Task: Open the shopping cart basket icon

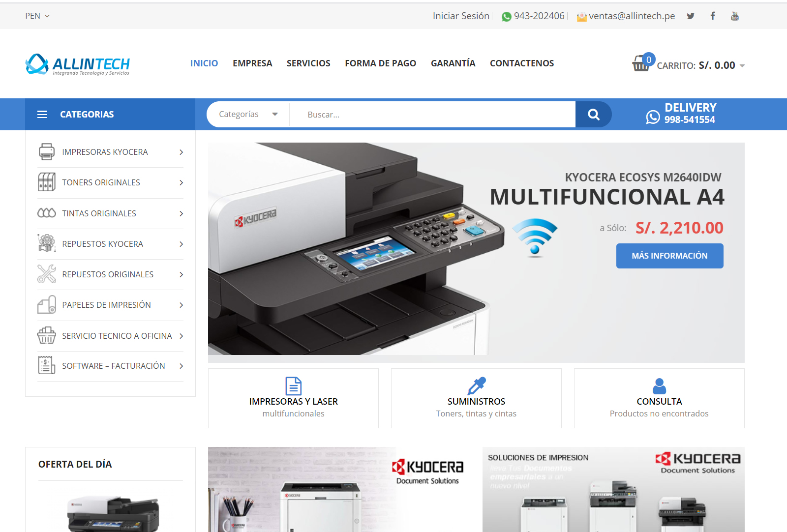Action: coord(641,63)
